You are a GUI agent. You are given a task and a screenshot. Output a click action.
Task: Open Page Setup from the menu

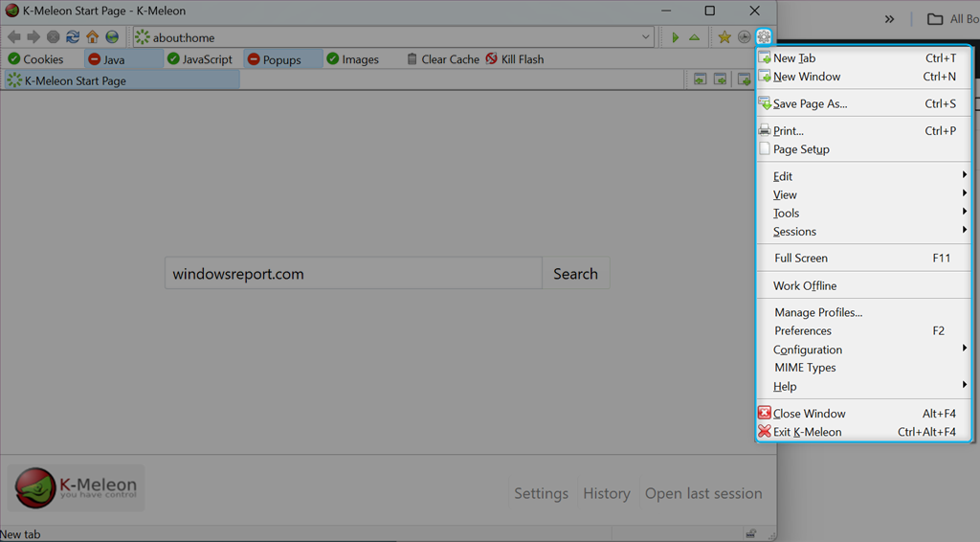click(x=863, y=149)
